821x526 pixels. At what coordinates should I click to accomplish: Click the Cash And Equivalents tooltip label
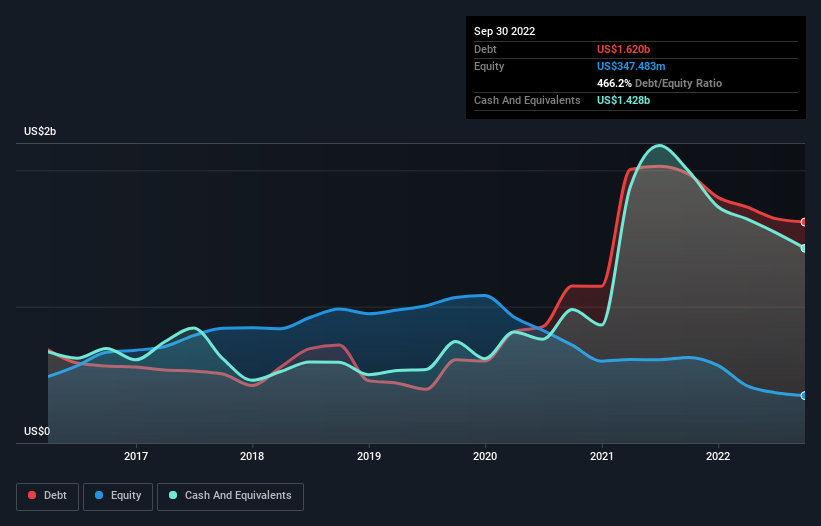(x=527, y=100)
